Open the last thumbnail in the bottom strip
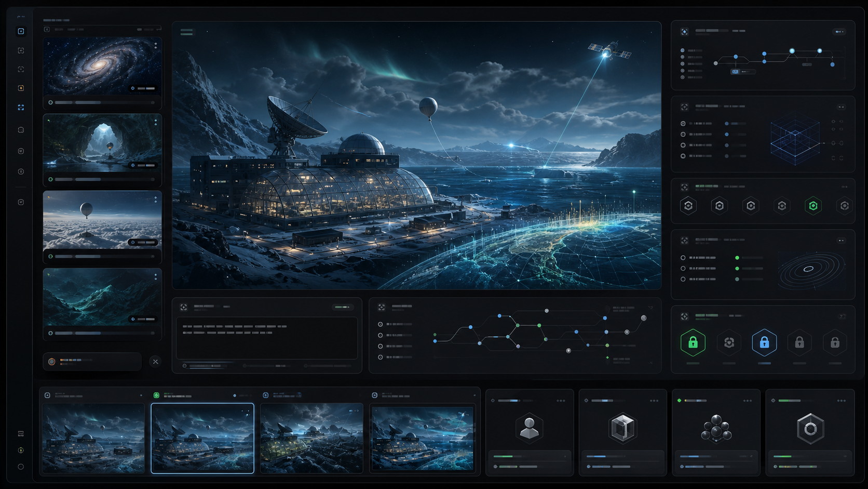The image size is (868, 489). pyautogui.click(x=423, y=438)
